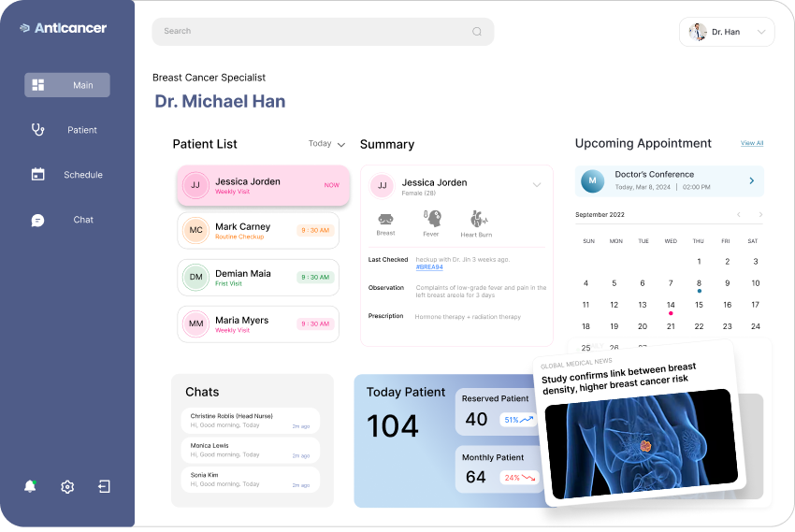Click Dr. Han's avatar photo
Viewport: 795px width, 532px height.
tap(698, 32)
